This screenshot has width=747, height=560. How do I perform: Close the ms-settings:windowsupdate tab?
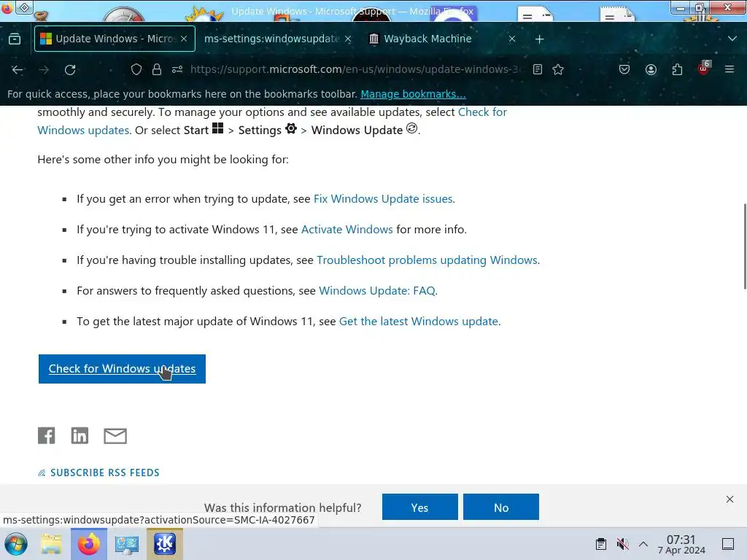(x=348, y=39)
